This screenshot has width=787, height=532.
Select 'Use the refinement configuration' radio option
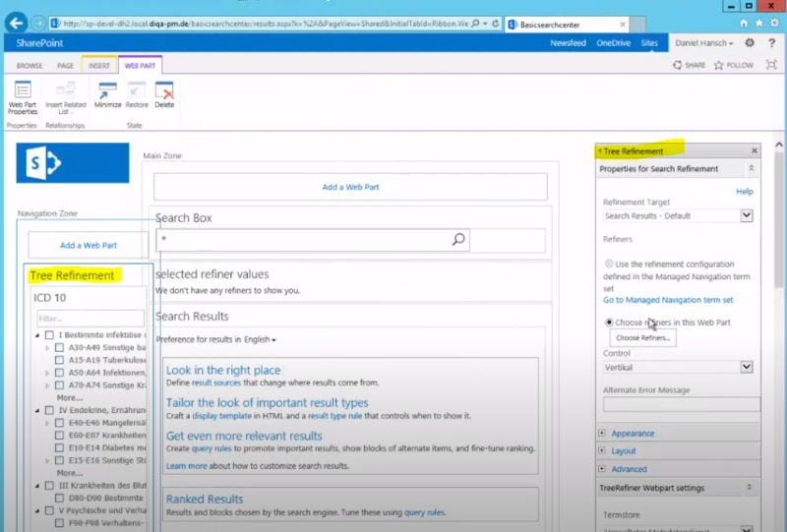pos(609,265)
